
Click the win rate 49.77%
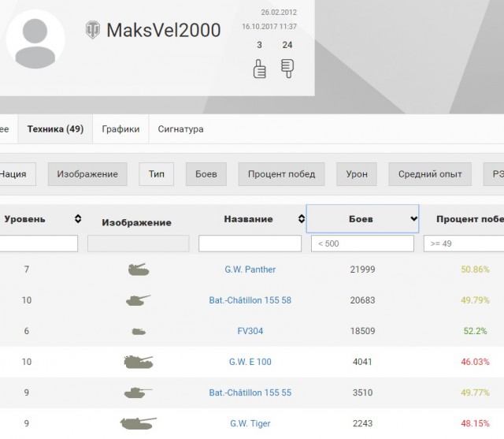[x=475, y=392]
